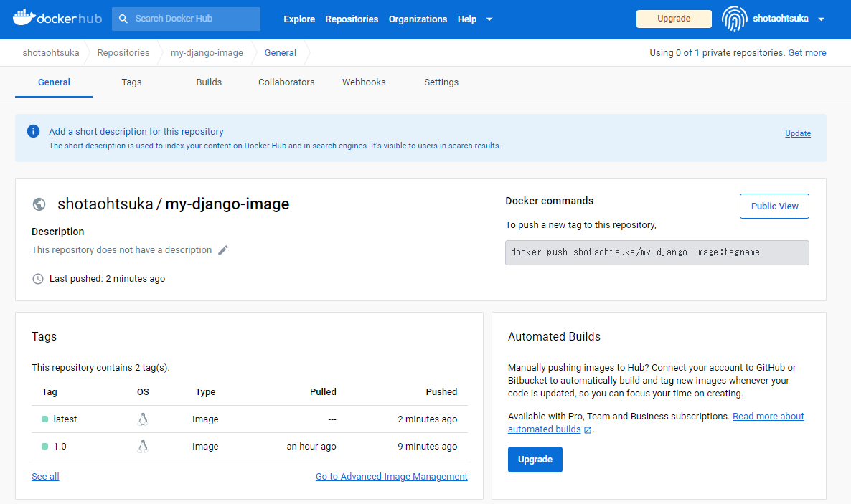Viewport: 851px width, 504px height.
Task: Open the shotaohtsuka account dropdown arrow
Action: (x=821, y=19)
